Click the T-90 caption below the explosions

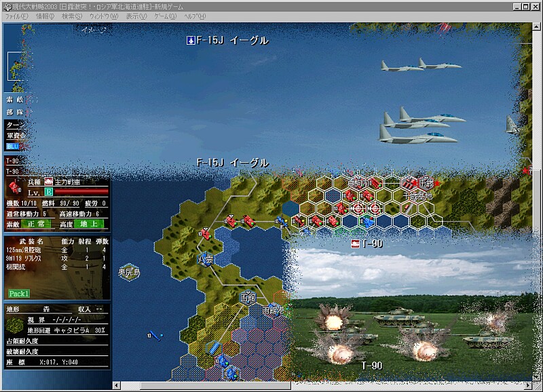coord(372,366)
